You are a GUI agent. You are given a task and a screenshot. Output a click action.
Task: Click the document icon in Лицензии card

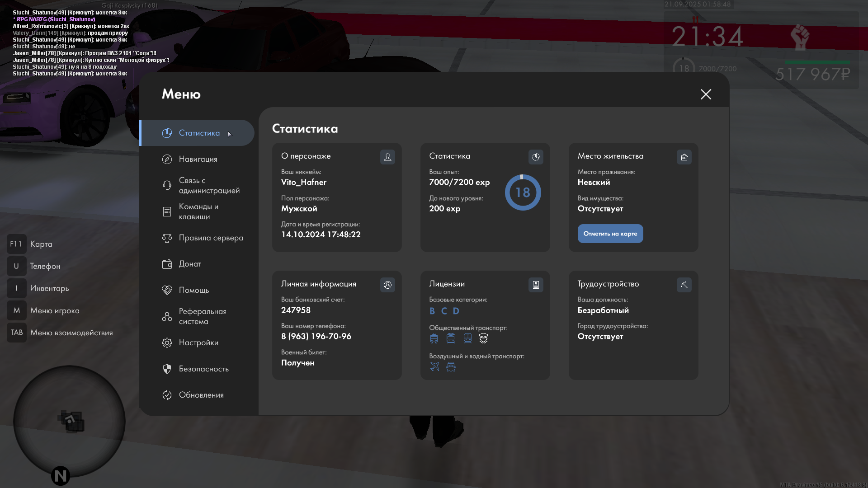[536, 285]
